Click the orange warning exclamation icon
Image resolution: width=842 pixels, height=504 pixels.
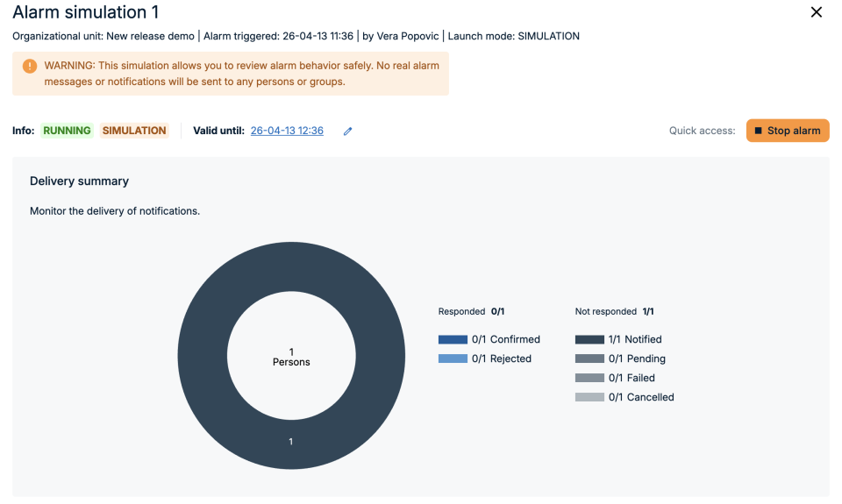click(x=30, y=66)
